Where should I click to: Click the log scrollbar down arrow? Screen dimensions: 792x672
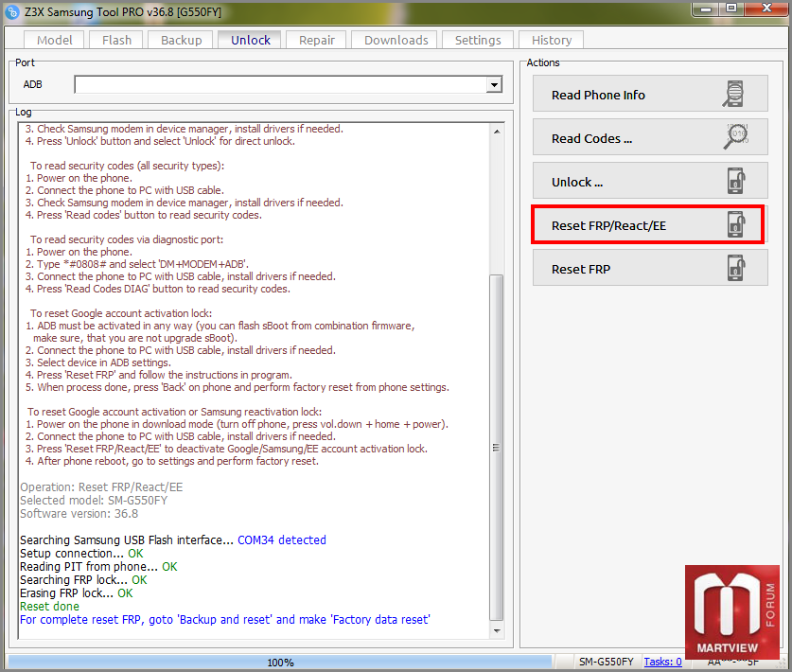pyautogui.click(x=497, y=630)
